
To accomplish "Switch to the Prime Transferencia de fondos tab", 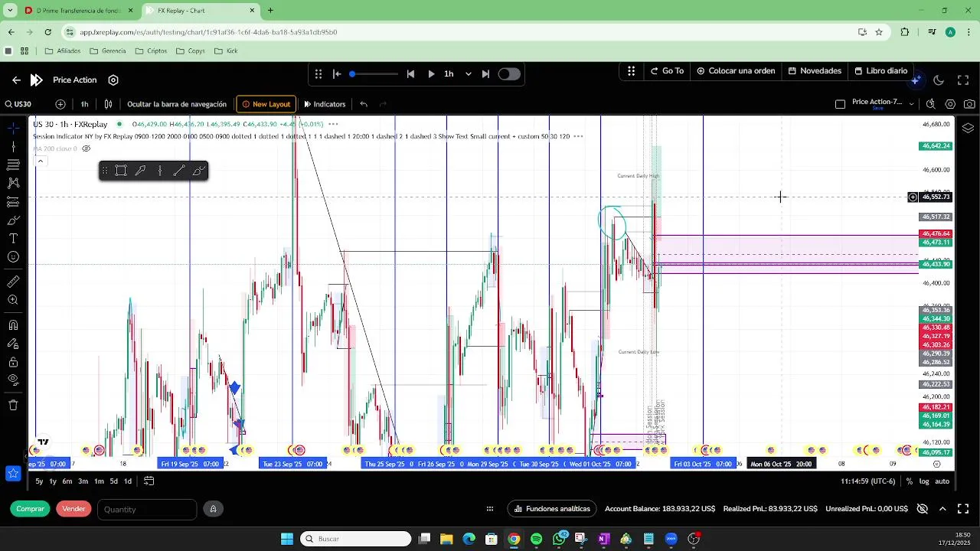I will [79, 11].
